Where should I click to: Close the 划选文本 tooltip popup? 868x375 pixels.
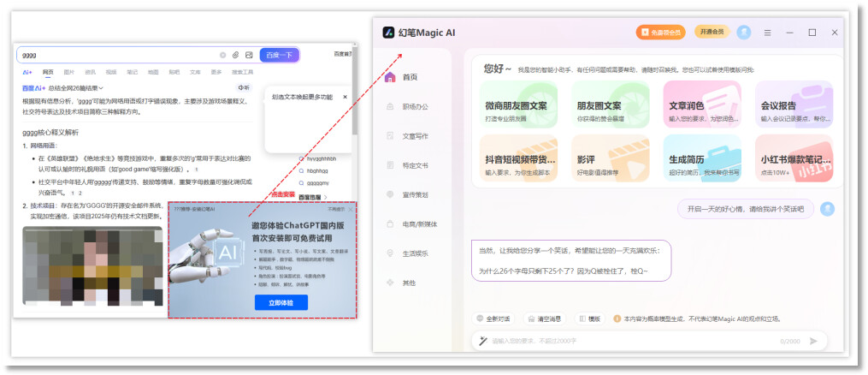pyautogui.click(x=345, y=97)
